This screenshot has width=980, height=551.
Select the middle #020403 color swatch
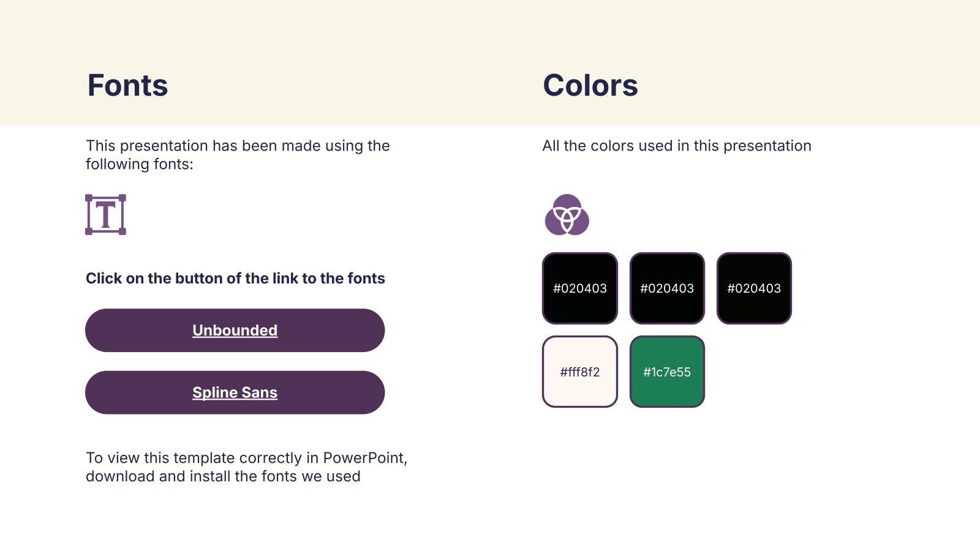666,288
